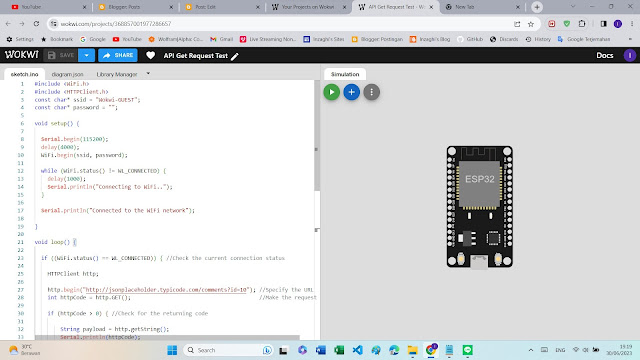640x360 pixels.
Task: Click the Wokwi logo
Action: (21, 55)
